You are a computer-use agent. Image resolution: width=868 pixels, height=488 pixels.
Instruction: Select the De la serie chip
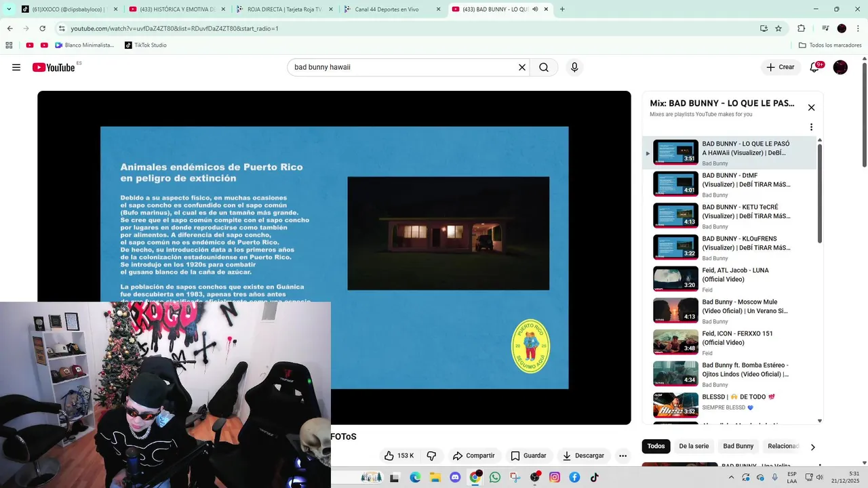pyautogui.click(x=694, y=446)
